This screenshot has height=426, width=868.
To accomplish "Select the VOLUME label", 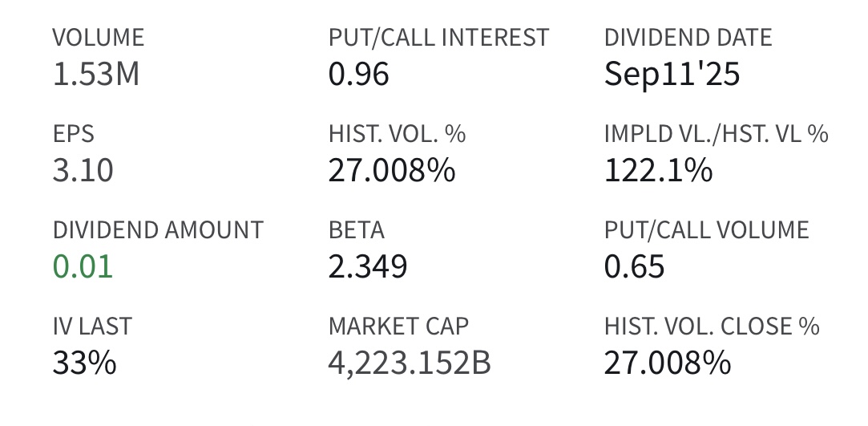I will click(99, 38).
